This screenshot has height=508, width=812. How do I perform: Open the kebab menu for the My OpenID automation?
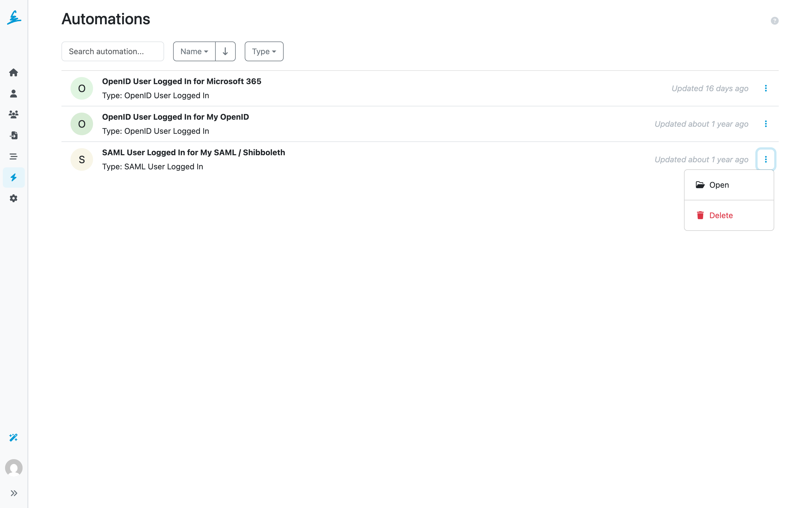pyautogui.click(x=766, y=124)
